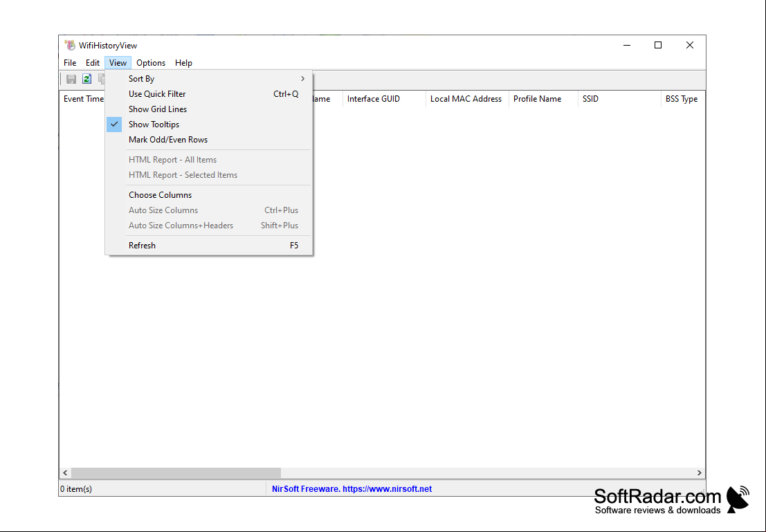Toggle Show Grid Lines on
Viewport: 766px width, 532px height.
click(209, 109)
